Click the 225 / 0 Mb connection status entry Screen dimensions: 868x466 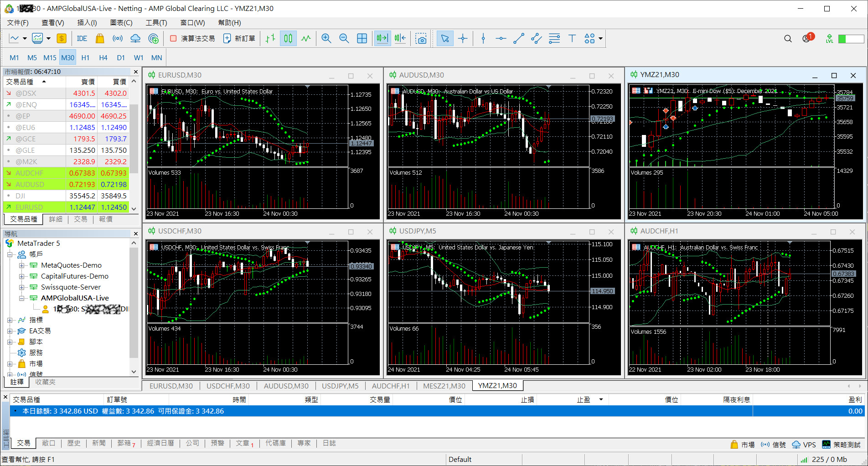824,460
